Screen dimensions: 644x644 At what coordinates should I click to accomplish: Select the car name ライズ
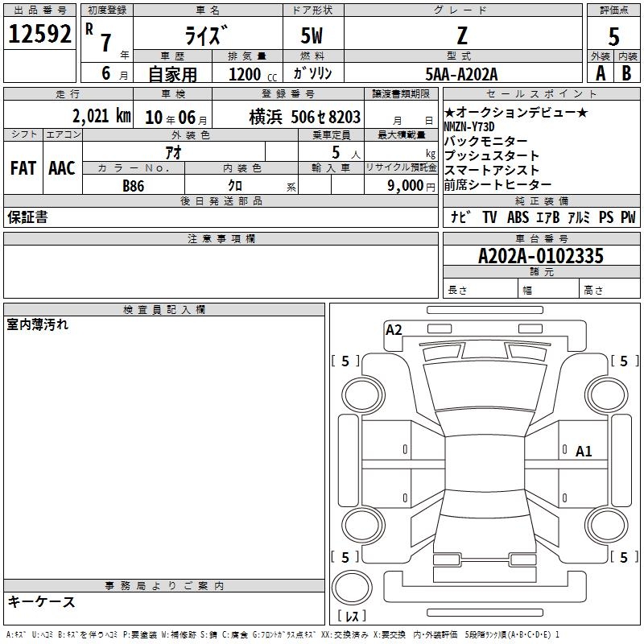[207, 35]
